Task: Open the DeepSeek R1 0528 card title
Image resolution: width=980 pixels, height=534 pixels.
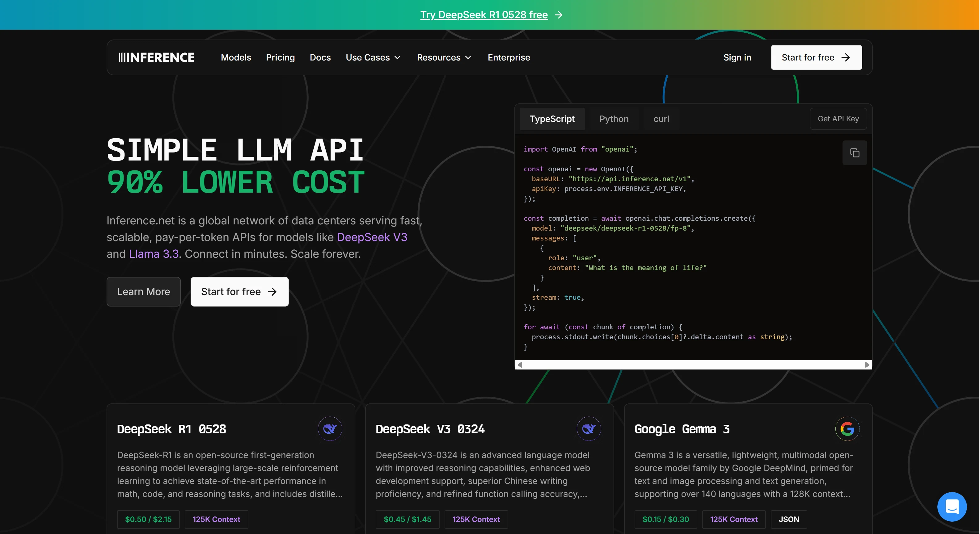Action: (x=171, y=429)
